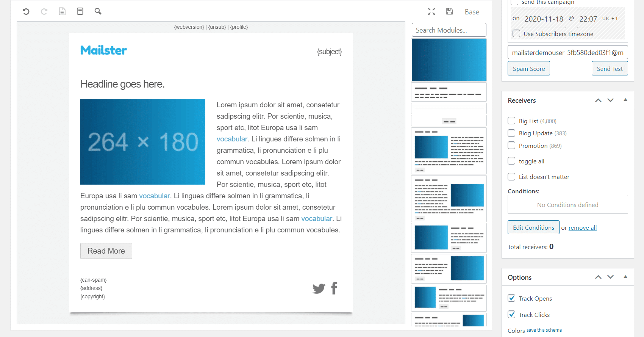Check the send this campaign box
This screenshot has height=337, width=644.
(x=514, y=2)
